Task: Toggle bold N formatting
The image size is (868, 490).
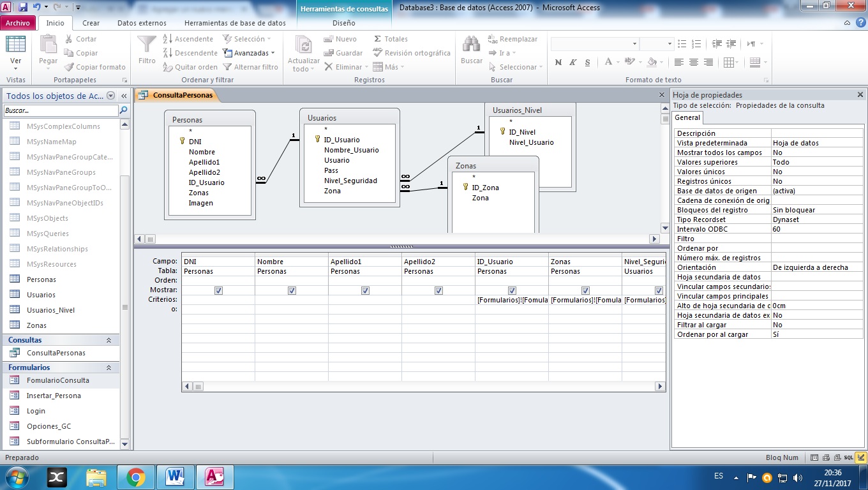Action: tap(558, 63)
